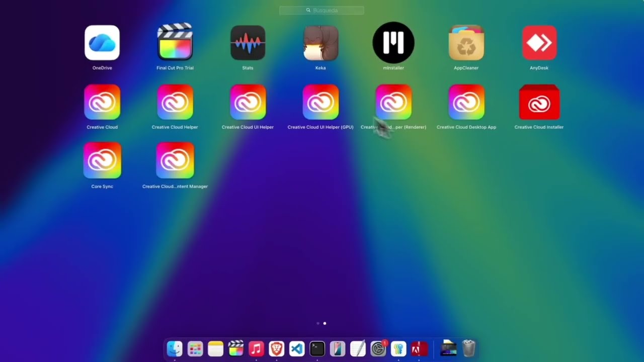Open Creative Cloud Content Manager
644x362 pixels.
pyautogui.click(x=175, y=160)
